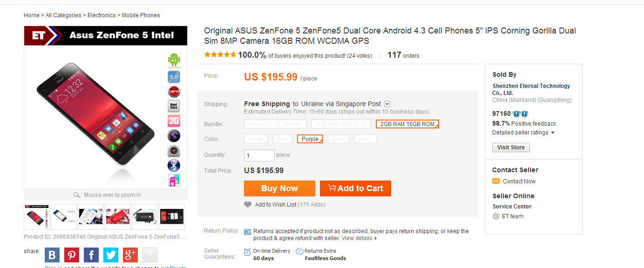Share product by email envelope icon

[x=150, y=255]
